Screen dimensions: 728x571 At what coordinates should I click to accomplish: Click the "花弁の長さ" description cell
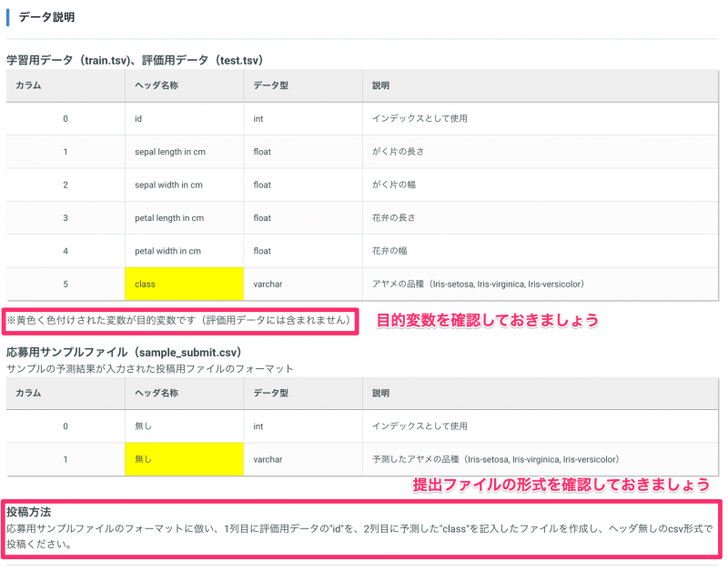393,218
